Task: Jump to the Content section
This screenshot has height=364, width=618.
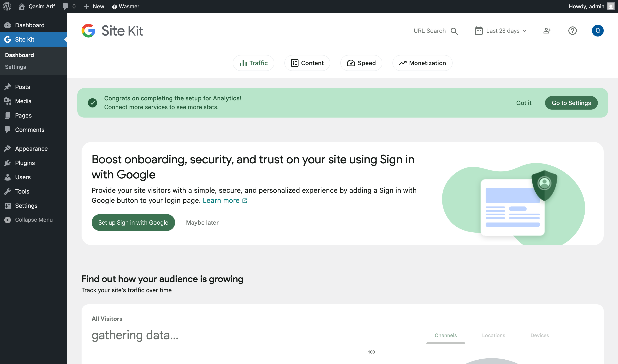Action: (x=307, y=63)
